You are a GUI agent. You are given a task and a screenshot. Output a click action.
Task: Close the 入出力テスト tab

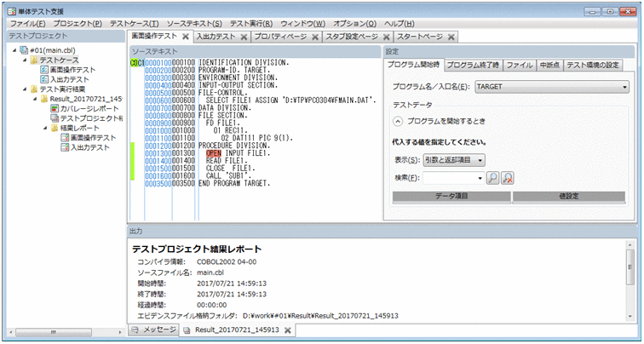[244, 37]
